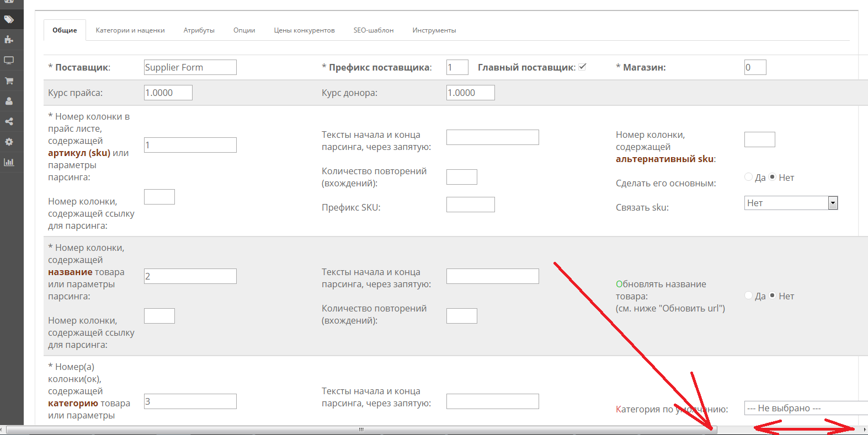The width and height of the screenshot is (868, 435).
Task: Select Нет for Обновлять название товара
Action: click(x=773, y=296)
